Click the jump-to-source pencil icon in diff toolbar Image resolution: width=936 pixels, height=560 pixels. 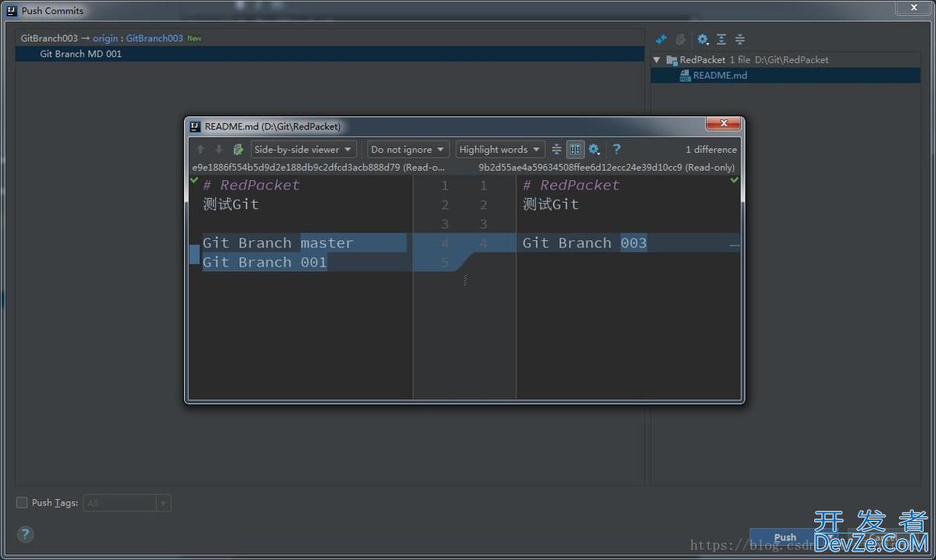pos(239,149)
